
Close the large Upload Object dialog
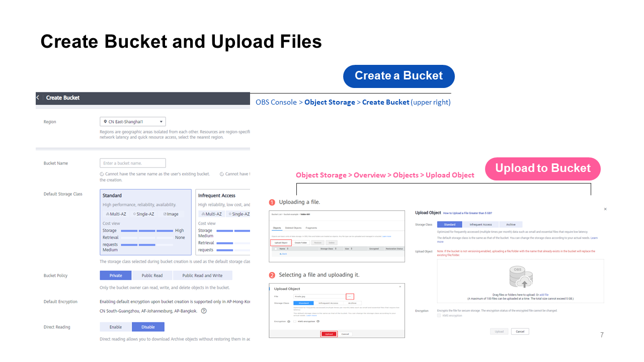[x=605, y=209]
